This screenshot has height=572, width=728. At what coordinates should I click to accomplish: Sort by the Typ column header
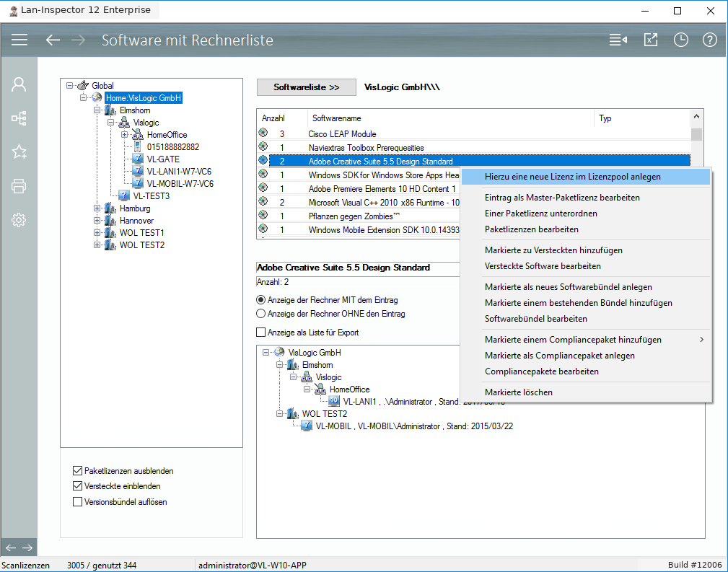642,118
